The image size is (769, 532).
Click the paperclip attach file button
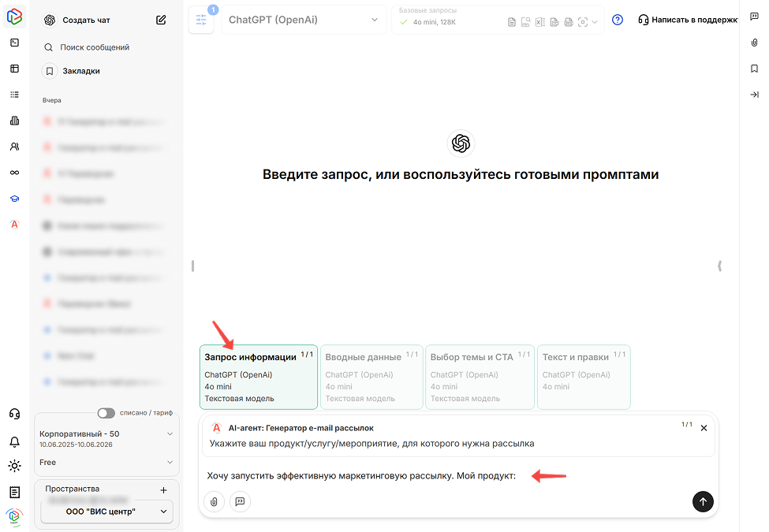click(x=214, y=501)
